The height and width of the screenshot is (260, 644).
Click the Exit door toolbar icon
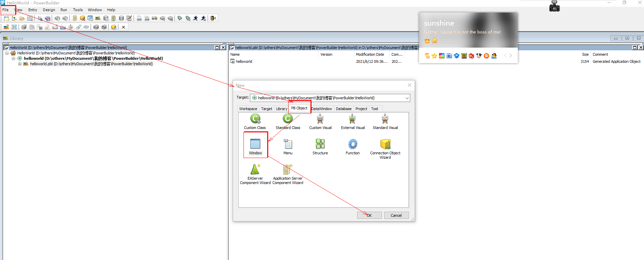213,18
